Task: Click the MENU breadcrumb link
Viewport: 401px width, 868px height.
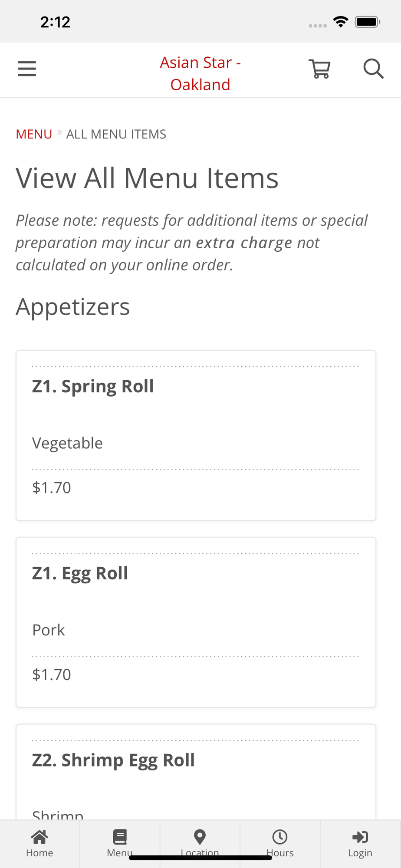Action: [x=34, y=134]
